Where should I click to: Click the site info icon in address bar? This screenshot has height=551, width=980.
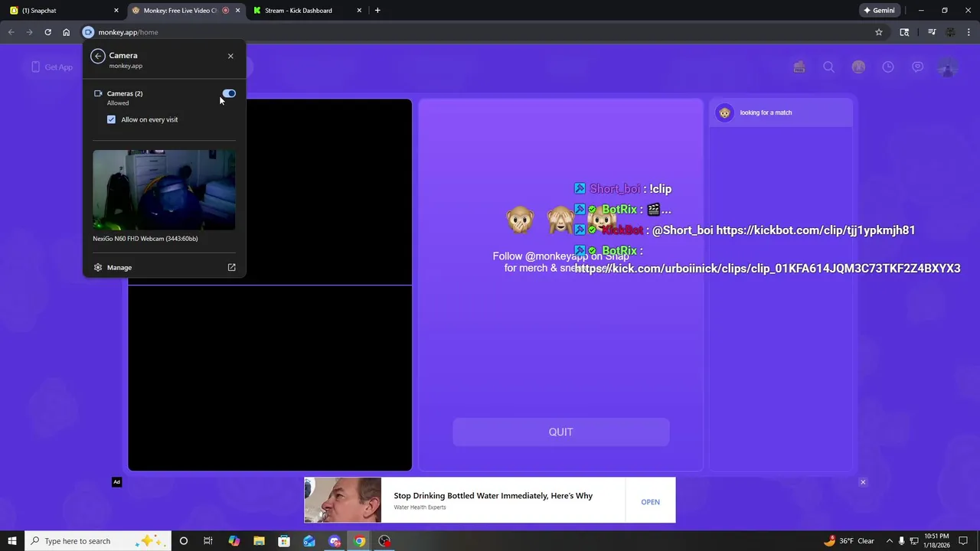88,32
